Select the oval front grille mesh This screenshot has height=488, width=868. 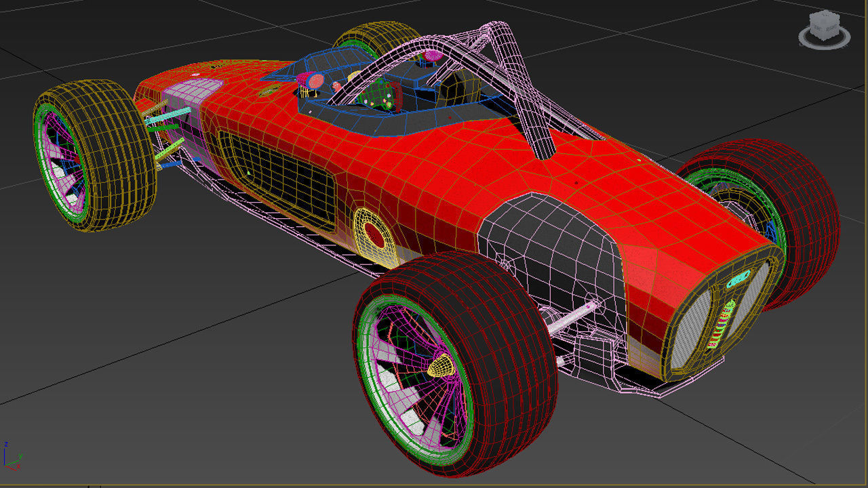click(724, 314)
